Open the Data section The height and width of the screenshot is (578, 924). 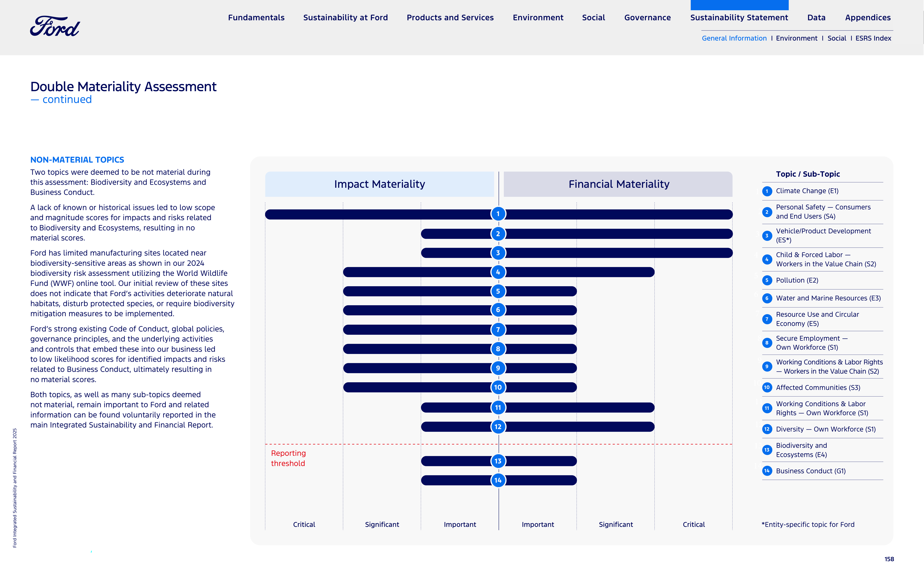[x=816, y=18]
